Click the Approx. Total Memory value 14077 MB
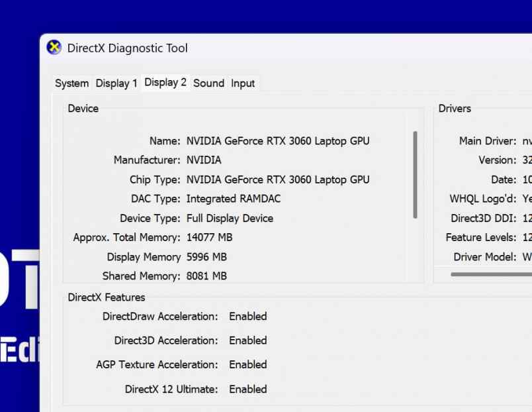 point(209,237)
